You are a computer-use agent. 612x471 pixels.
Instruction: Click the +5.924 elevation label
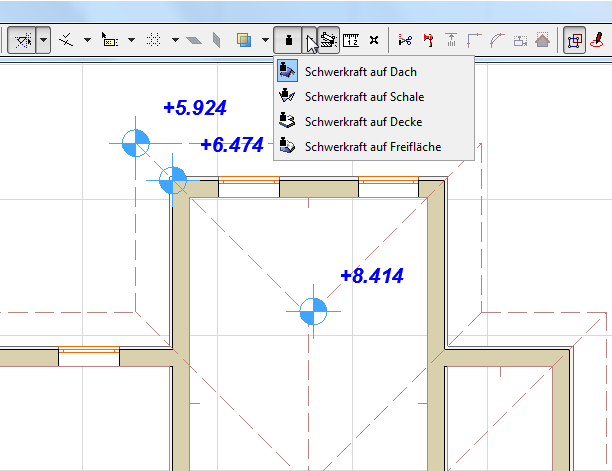click(x=195, y=108)
